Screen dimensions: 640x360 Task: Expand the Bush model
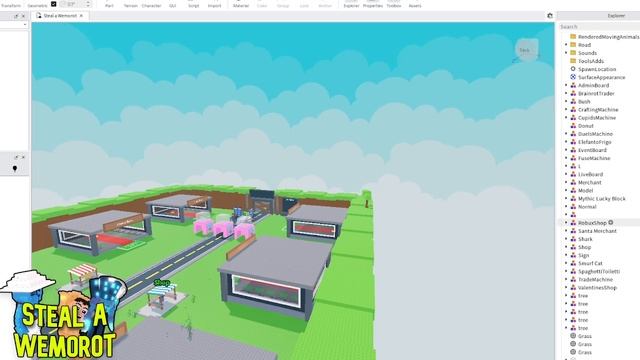566,101
